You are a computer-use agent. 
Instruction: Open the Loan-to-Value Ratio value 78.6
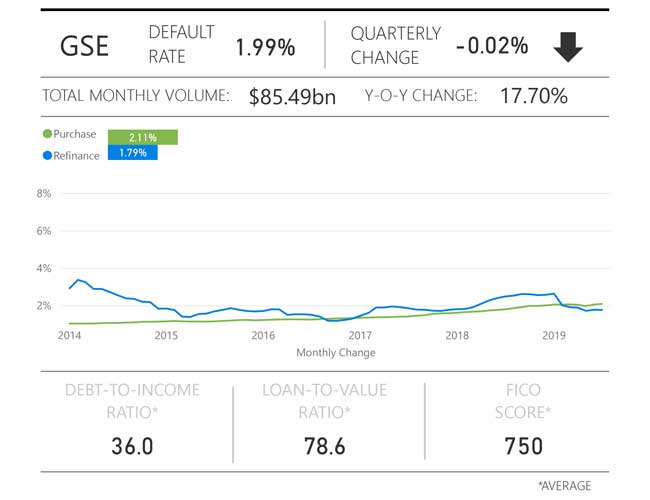pos(324,445)
